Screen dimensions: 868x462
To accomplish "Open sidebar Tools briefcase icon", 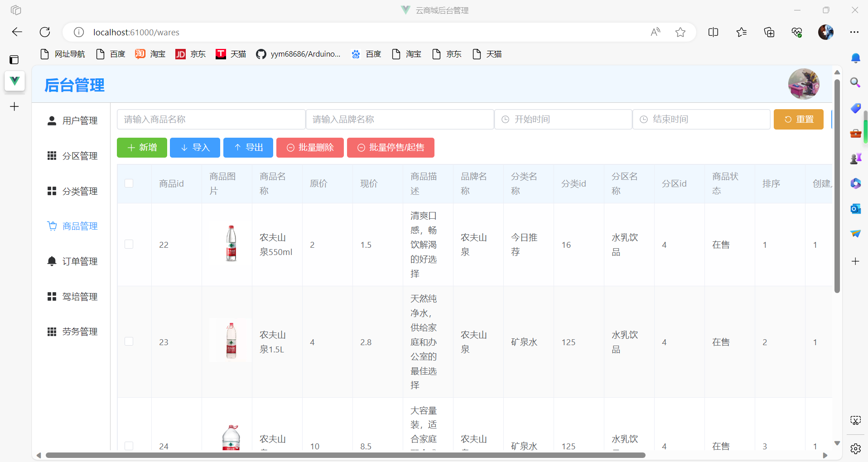I will click(855, 133).
